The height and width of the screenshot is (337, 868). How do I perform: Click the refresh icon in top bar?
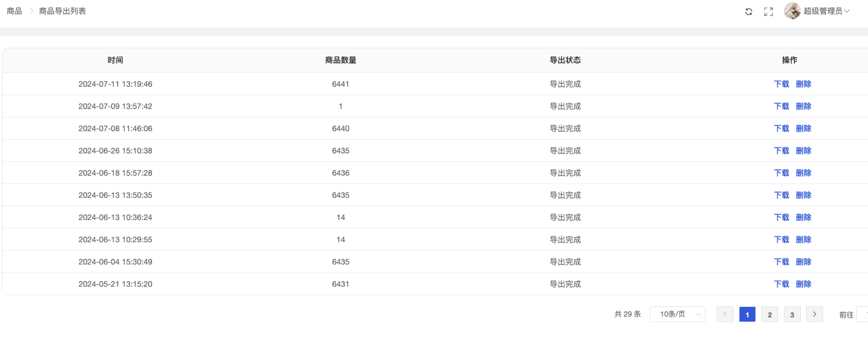click(x=748, y=11)
